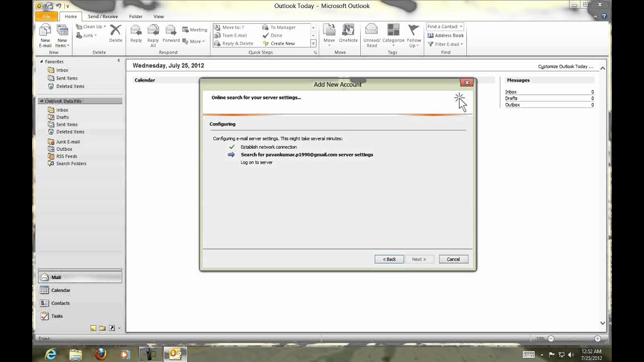644x362 pixels.
Task: Open Search Folders in the tree
Action: (x=71, y=164)
